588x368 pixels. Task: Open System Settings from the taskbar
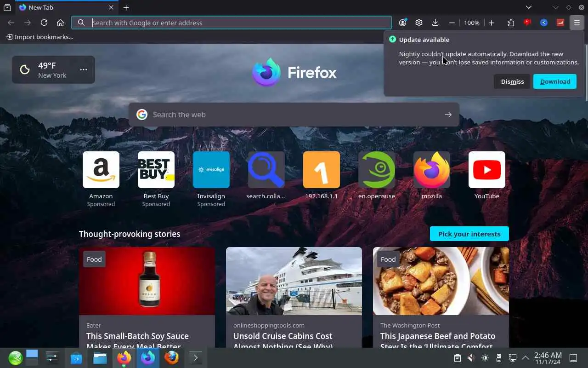click(52, 357)
